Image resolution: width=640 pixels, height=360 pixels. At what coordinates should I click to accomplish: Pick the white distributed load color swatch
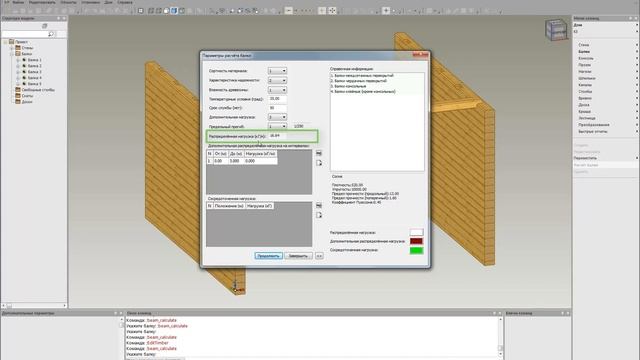[x=416, y=232]
